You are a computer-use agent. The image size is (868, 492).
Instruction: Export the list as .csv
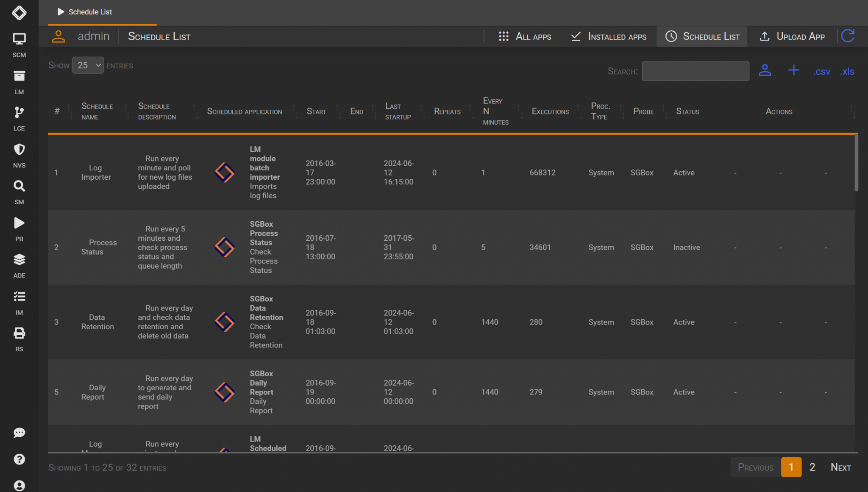point(821,71)
